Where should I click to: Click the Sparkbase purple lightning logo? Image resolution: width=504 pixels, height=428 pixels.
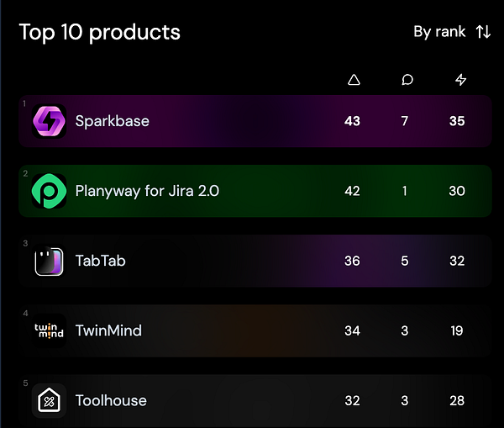[x=49, y=121]
